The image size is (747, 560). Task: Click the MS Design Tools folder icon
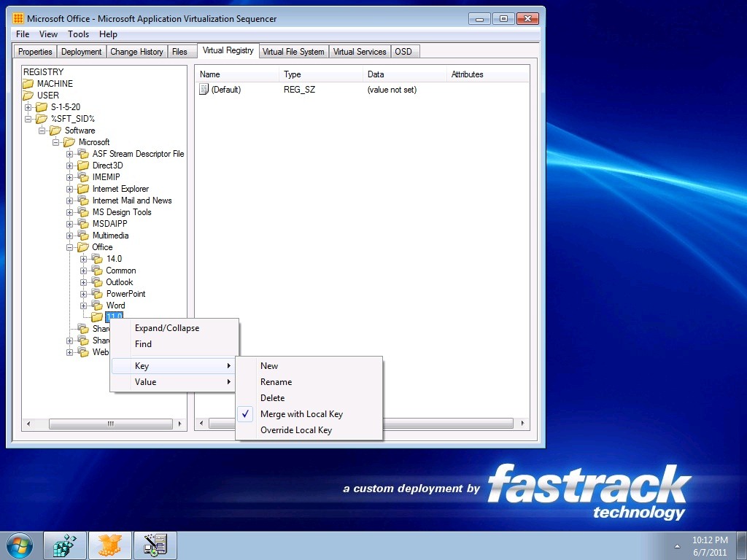click(x=83, y=212)
